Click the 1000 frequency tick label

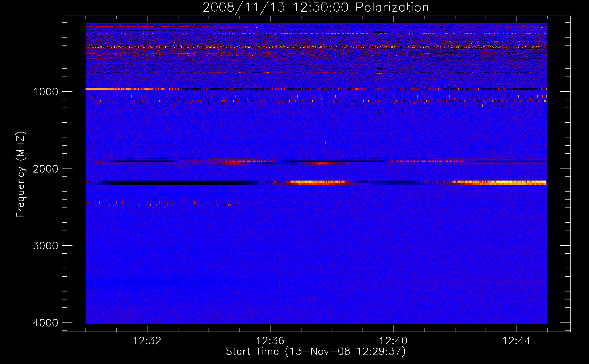tap(46, 91)
